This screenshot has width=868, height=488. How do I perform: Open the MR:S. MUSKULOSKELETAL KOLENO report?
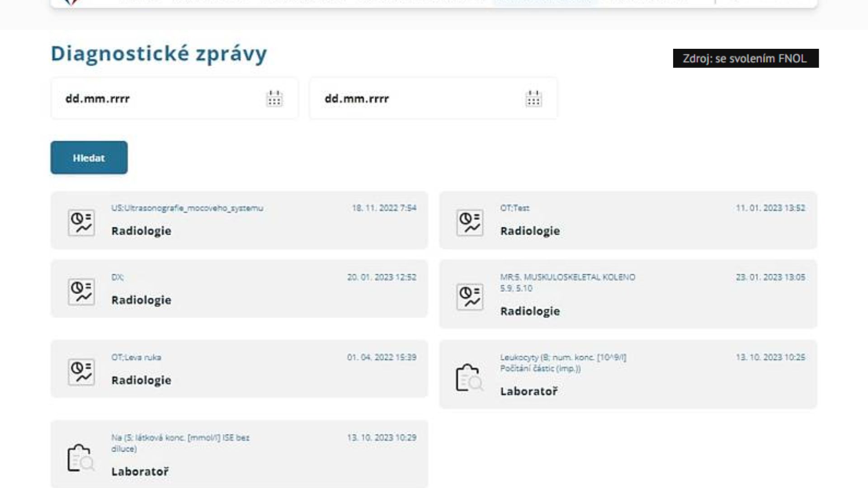click(x=567, y=277)
